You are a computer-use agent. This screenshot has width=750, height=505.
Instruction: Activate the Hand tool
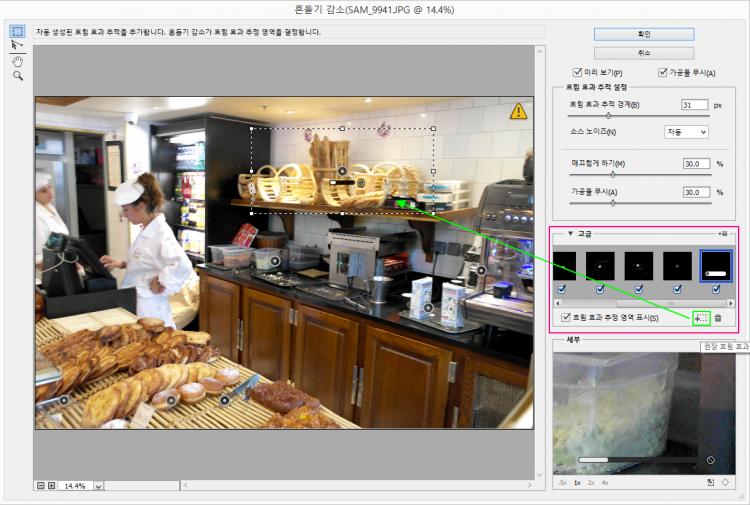click(x=17, y=61)
